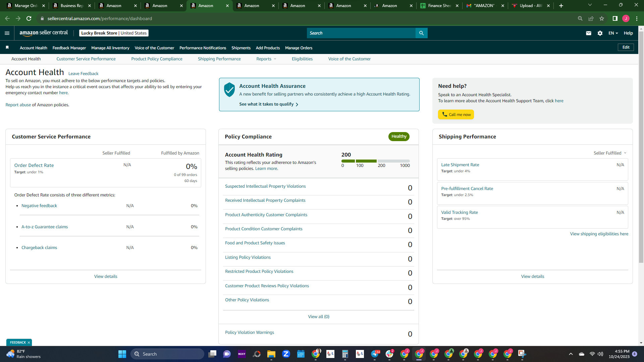
Task: Open the A-to-z Guarantee claims link
Action: [x=45, y=227]
